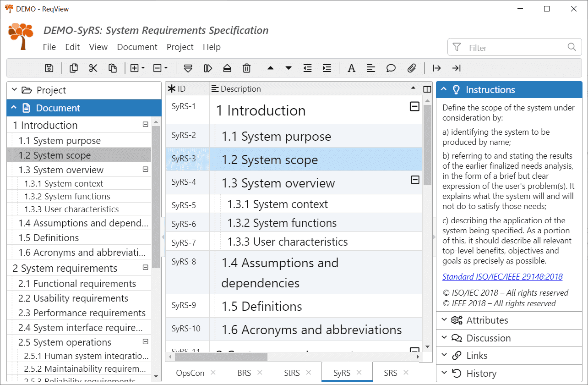Click the indent icon in the toolbar
588x385 pixels.
pos(327,68)
